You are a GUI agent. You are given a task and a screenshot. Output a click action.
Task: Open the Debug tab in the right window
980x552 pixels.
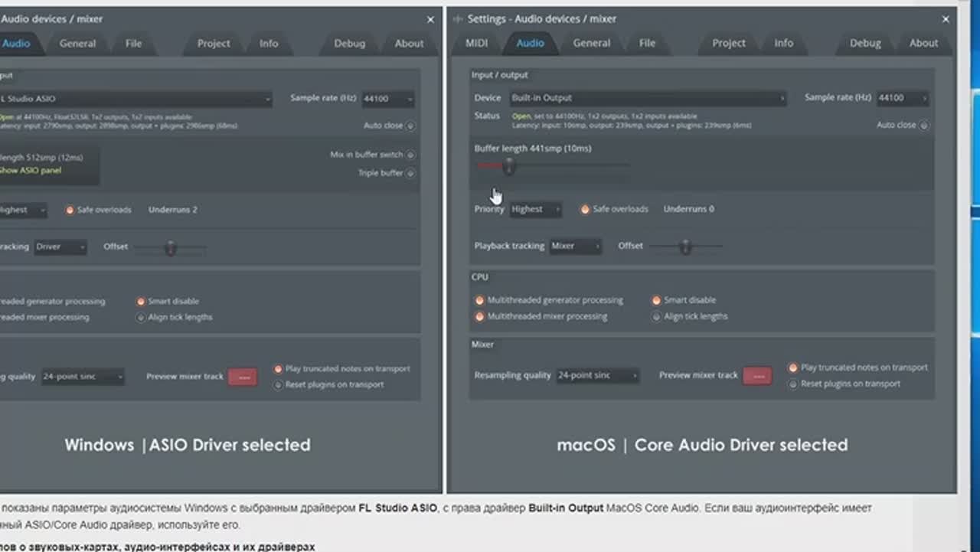(x=865, y=44)
